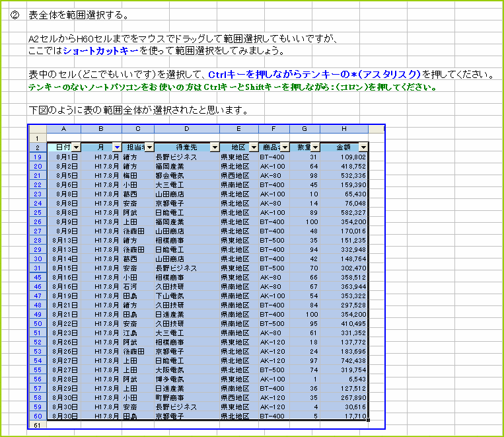Viewport: 504px width, 437px height.
Task: Select column F header
Action: [274, 129]
